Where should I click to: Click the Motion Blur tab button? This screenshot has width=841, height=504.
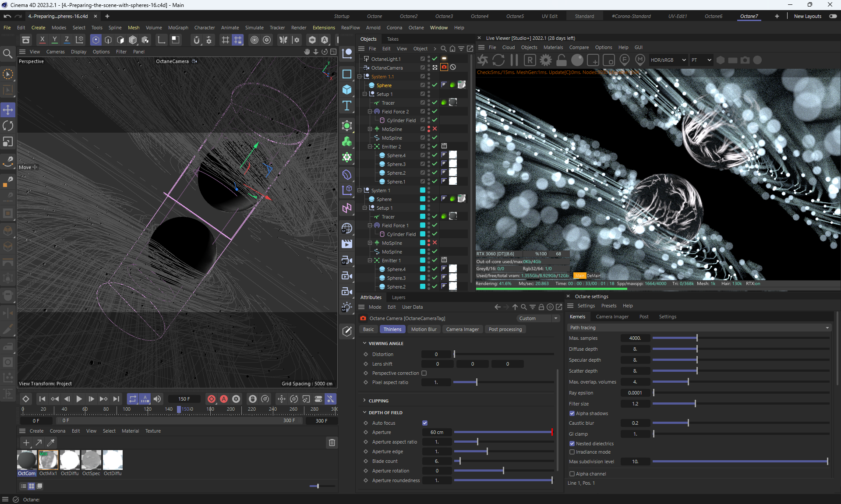[x=424, y=329]
